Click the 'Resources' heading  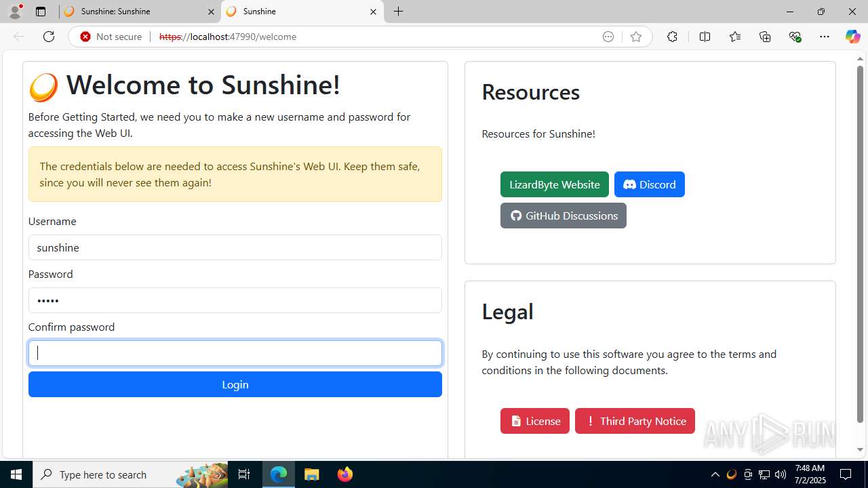point(531,92)
